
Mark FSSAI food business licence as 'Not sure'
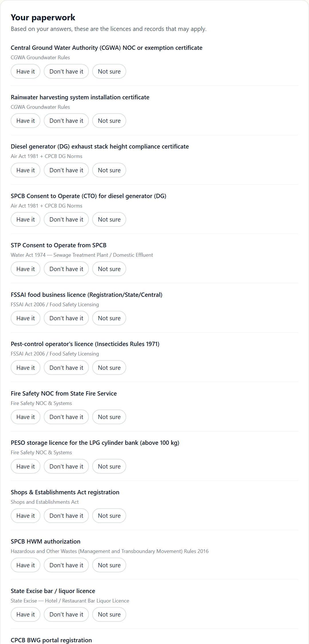coord(109,318)
